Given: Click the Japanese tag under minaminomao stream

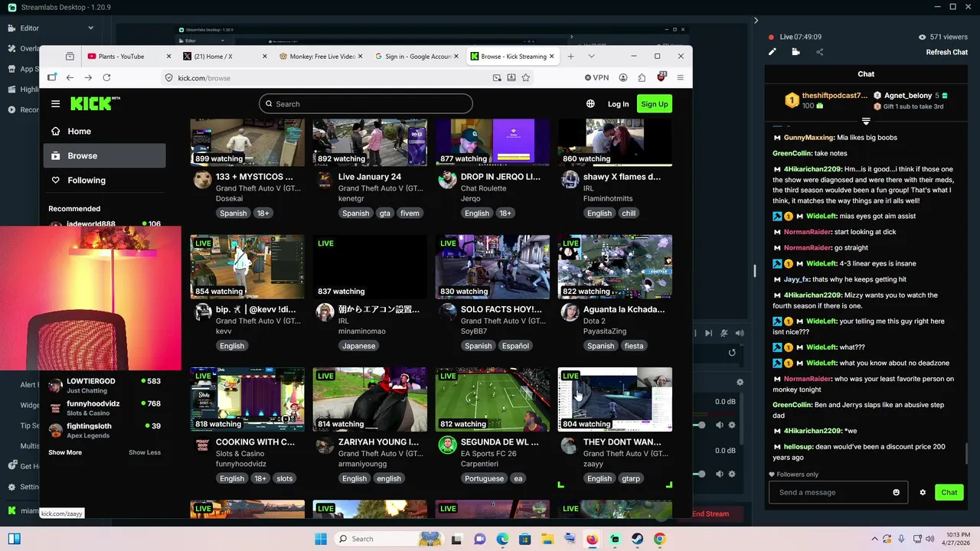Looking at the screenshot, I should pos(359,346).
